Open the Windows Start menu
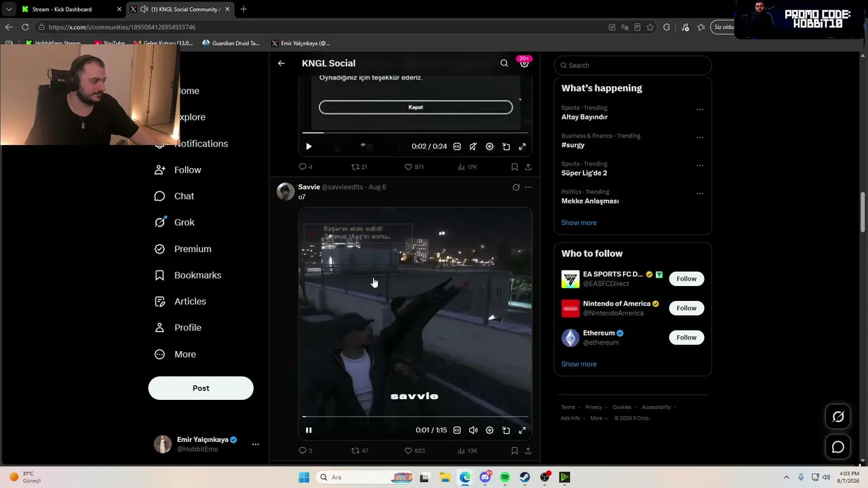868x488 pixels. pos(304,477)
